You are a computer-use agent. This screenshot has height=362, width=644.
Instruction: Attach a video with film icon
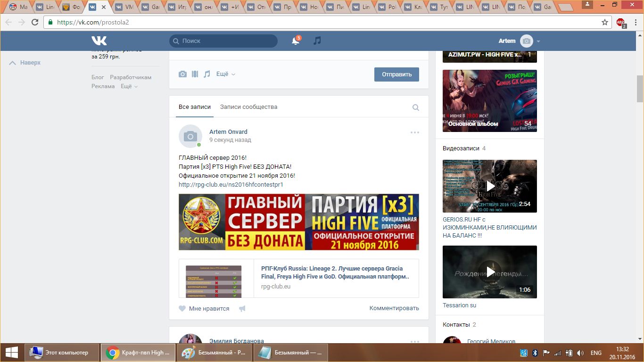pos(195,74)
